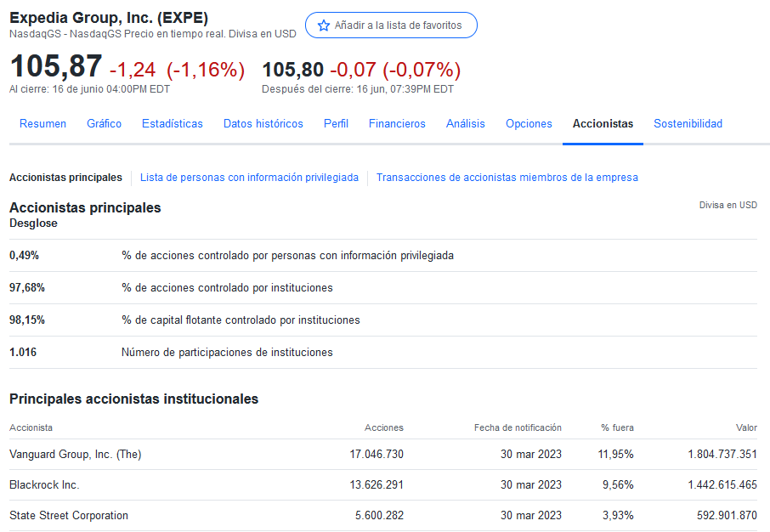
Task: Click the Divisa en USD note
Action: pos(728,205)
